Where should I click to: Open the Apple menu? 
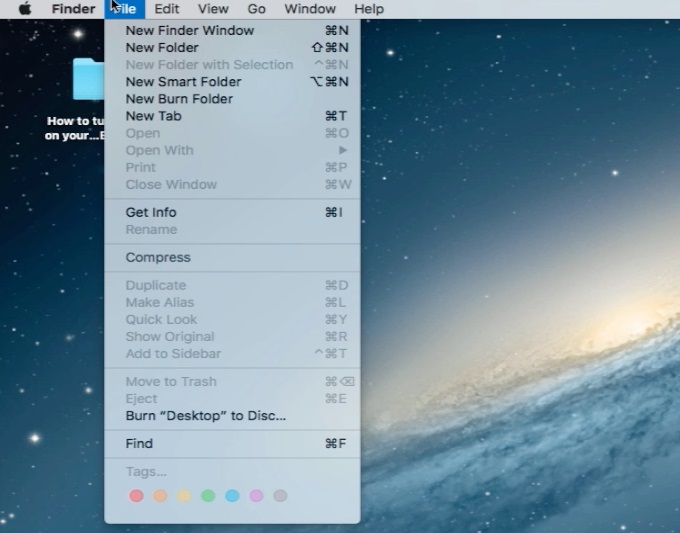(25, 9)
